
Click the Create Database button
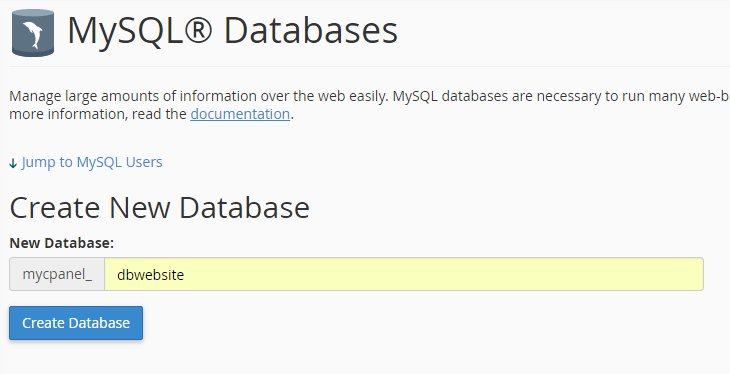(x=76, y=323)
